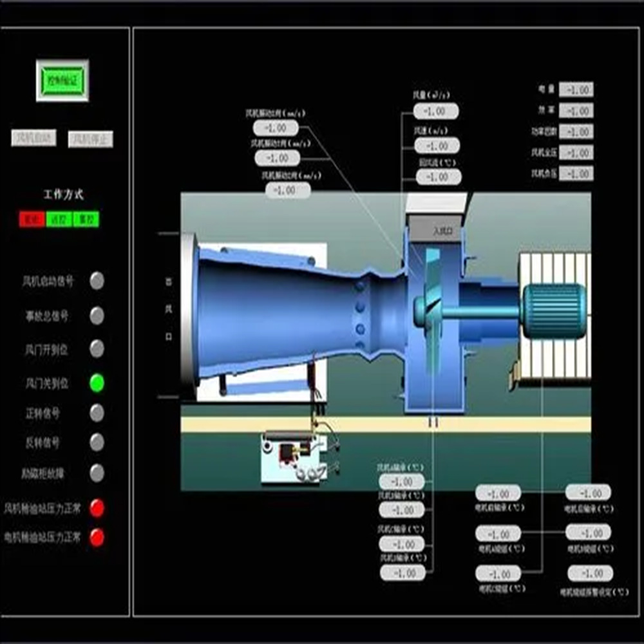Click the fan impeller blade graphic

tap(432, 310)
